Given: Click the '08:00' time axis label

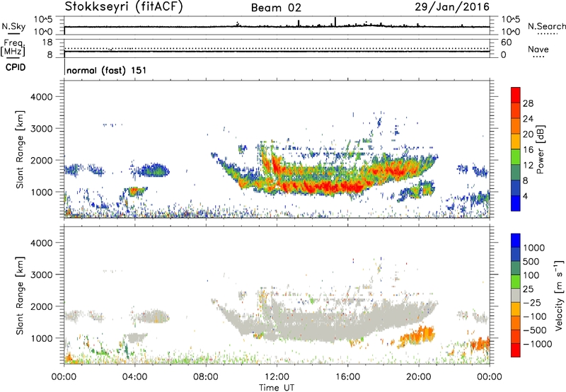Looking at the screenshot, I should coord(205,377).
